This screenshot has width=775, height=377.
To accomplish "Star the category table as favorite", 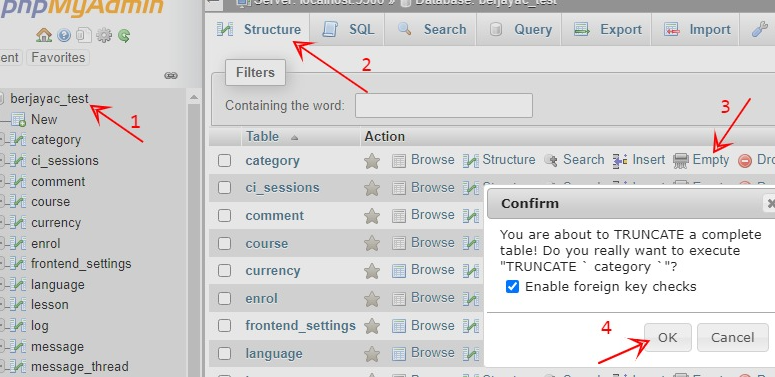I will point(372,161).
